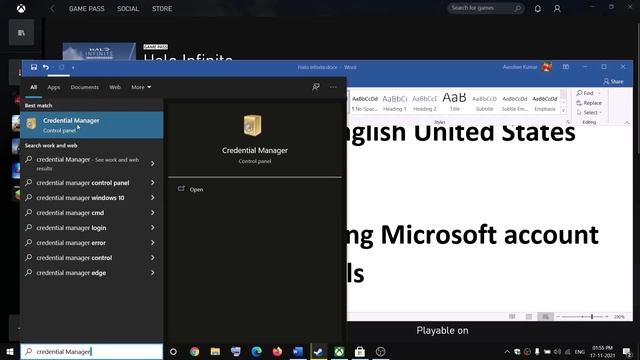Collapse the Word ribbon
The height and width of the screenshot is (360, 640).
pos(627,122)
